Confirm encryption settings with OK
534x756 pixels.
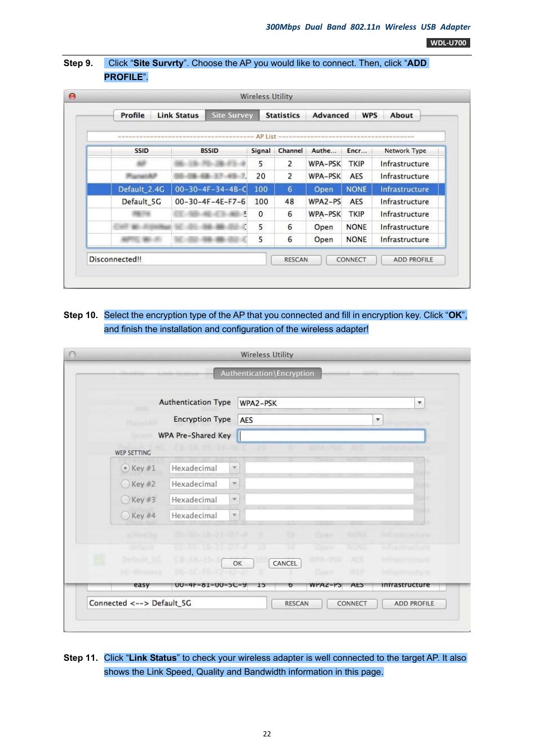[237, 563]
